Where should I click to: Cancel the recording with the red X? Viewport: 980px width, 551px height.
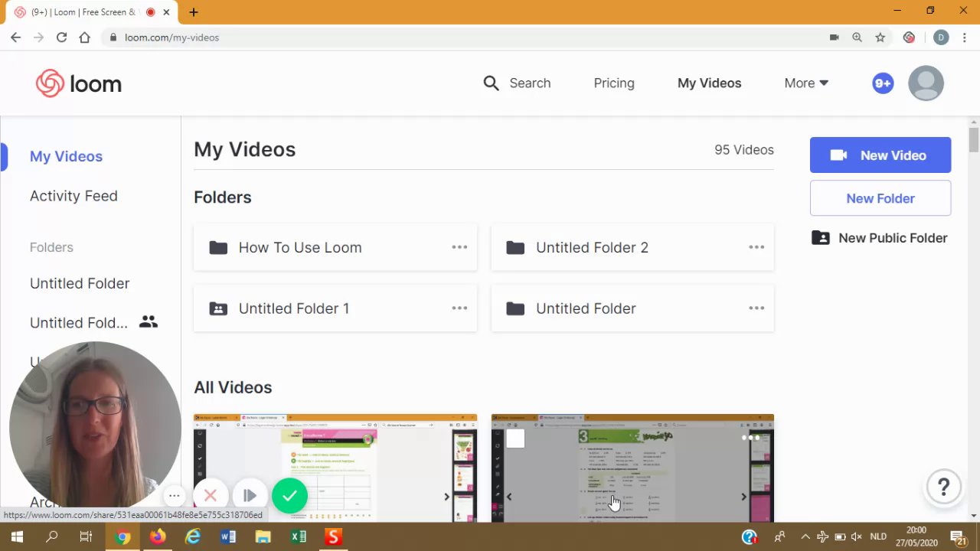tap(211, 496)
